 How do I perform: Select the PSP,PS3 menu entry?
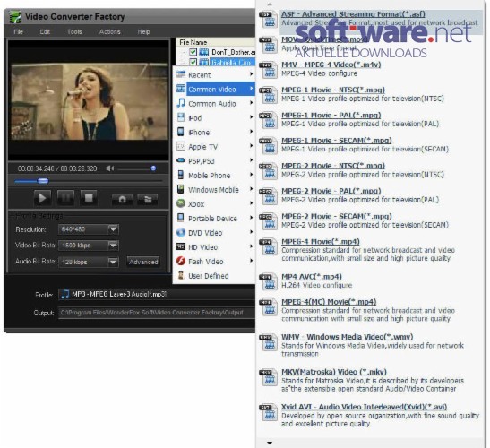click(215, 161)
